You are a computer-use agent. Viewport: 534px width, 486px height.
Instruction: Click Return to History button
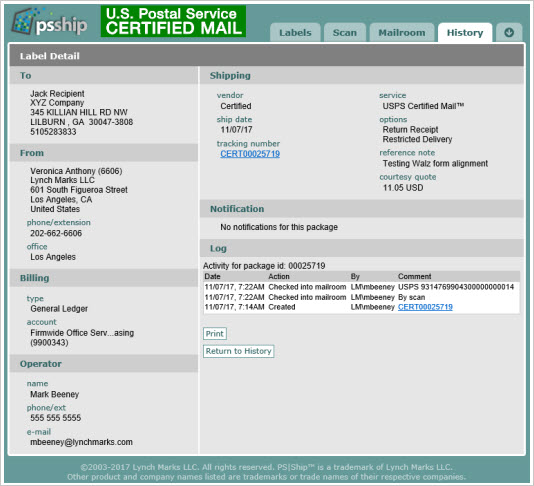tap(238, 351)
